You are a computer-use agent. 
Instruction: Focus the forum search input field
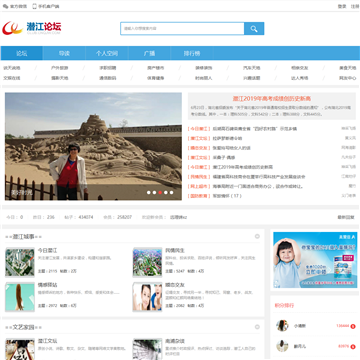pos(182,29)
